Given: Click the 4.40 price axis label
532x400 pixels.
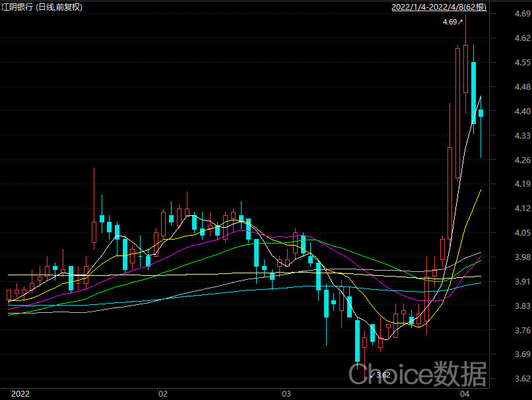Looking at the screenshot, I should pyautogui.click(x=523, y=111).
